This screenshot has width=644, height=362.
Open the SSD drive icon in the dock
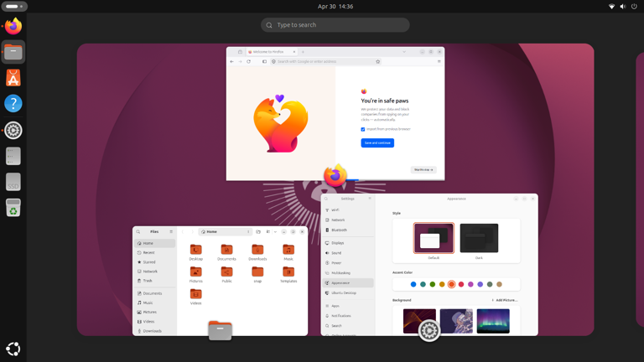coord(13,181)
